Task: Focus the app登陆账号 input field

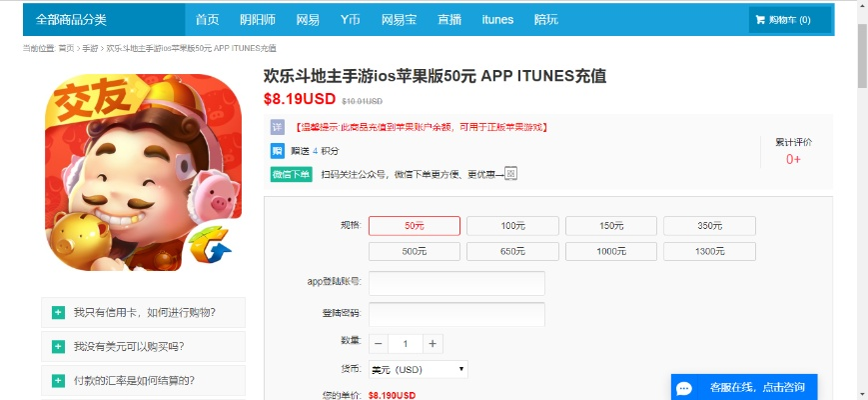Action: click(x=456, y=283)
